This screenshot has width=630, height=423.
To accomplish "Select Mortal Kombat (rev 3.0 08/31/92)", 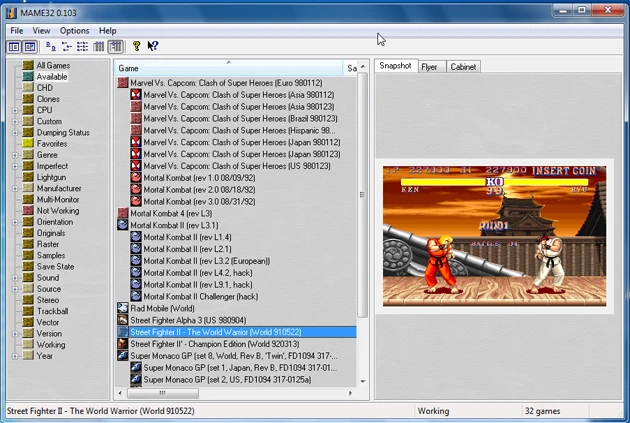I will 199,202.
